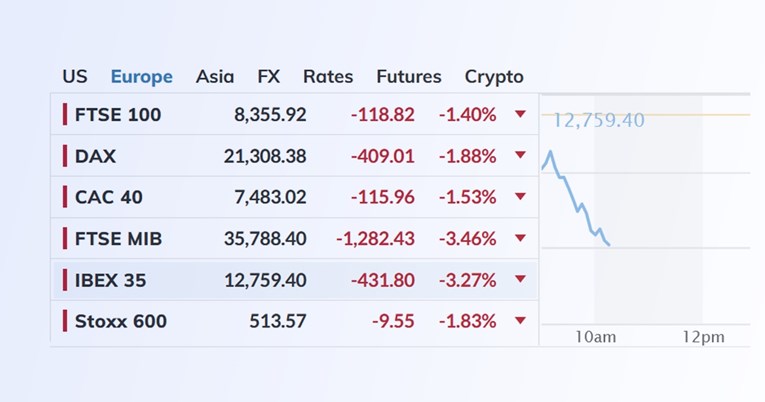Screen dimensions: 765x402
Task: Click the down arrow beside FTSE 100
Action: point(520,114)
